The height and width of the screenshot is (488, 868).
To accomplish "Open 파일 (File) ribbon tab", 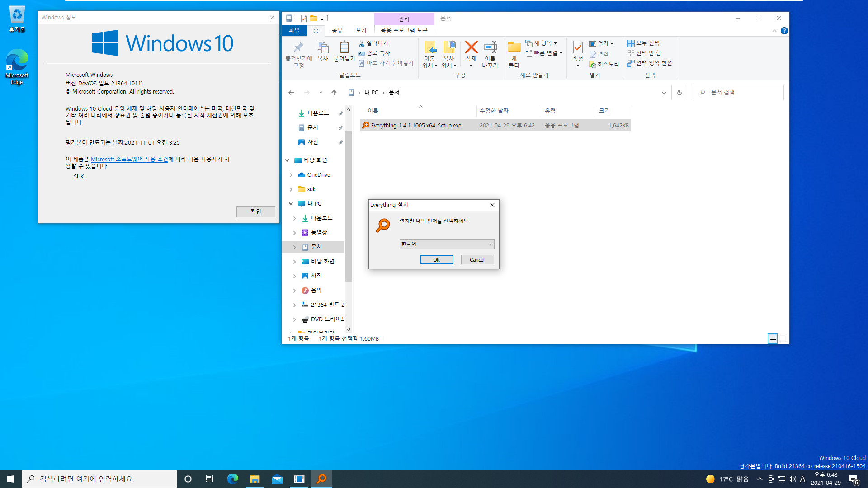I will point(294,30).
